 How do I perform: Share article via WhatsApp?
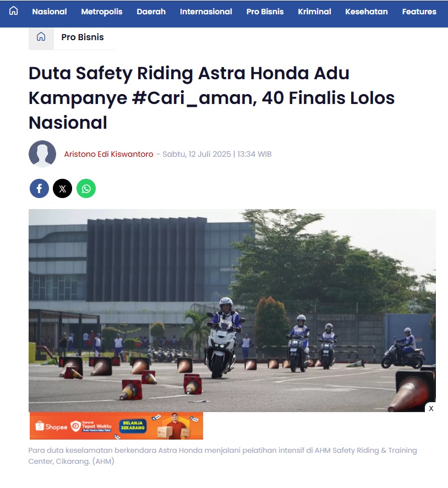(86, 189)
